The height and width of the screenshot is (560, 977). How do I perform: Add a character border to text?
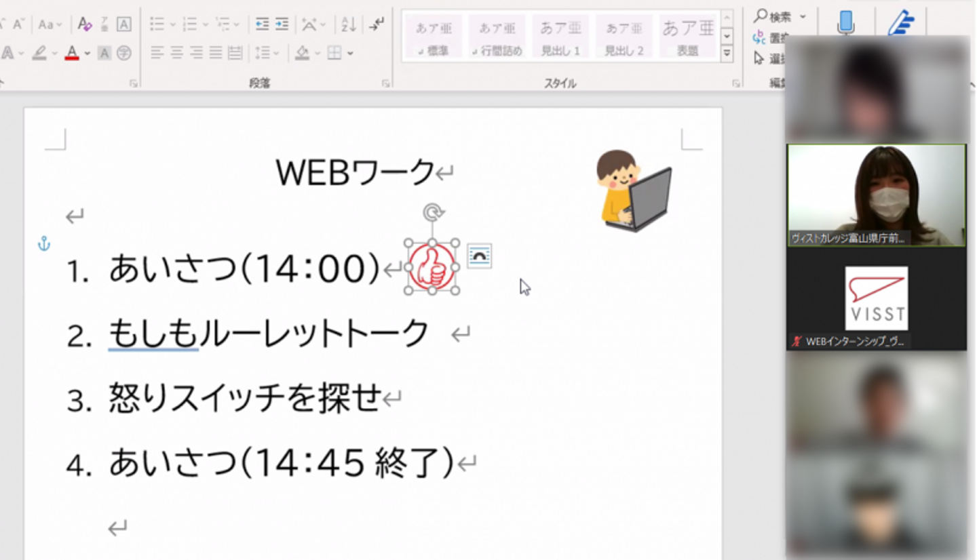[x=123, y=24]
